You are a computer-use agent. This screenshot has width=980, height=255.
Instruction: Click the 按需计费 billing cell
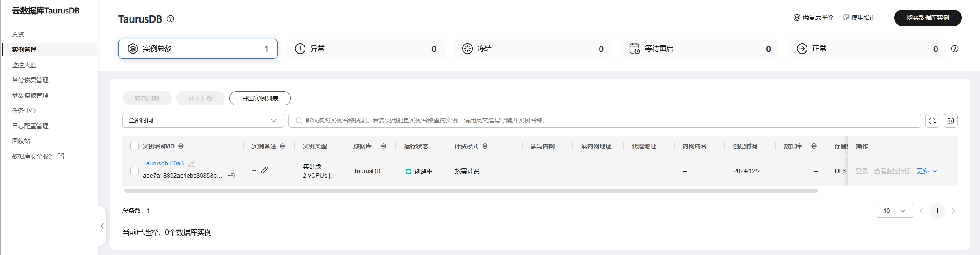tap(467, 171)
